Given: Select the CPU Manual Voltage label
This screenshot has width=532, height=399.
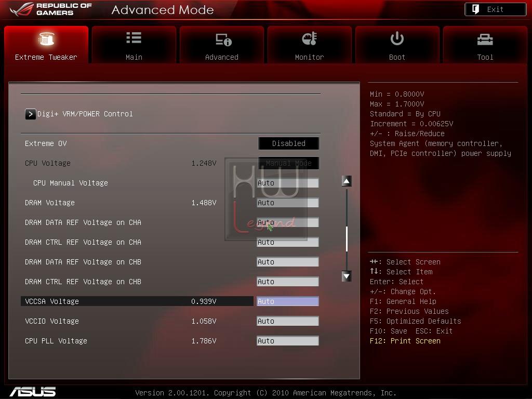Looking at the screenshot, I should click(x=71, y=183).
